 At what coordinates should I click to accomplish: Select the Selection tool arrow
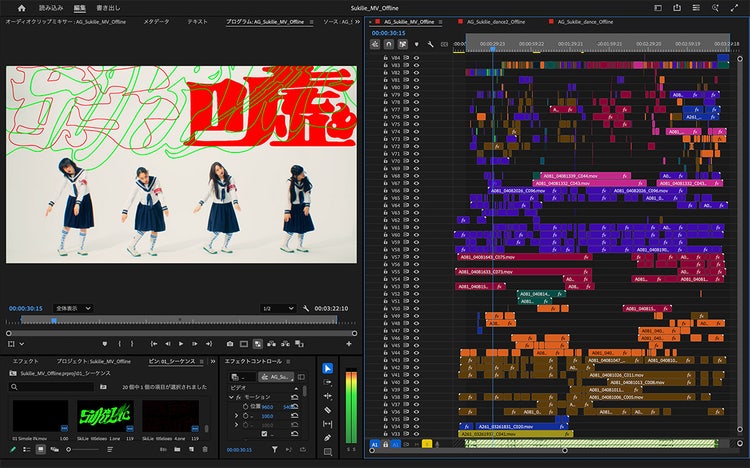[328, 368]
